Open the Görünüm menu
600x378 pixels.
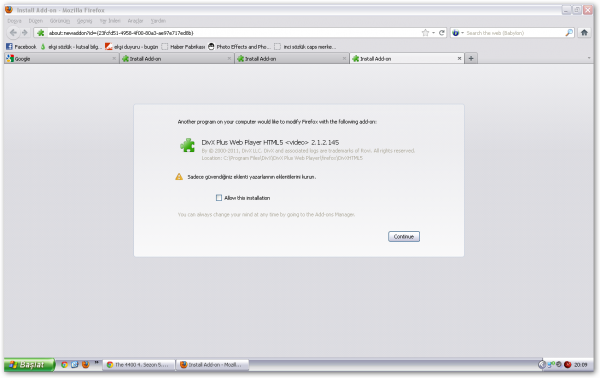[60, 21]
